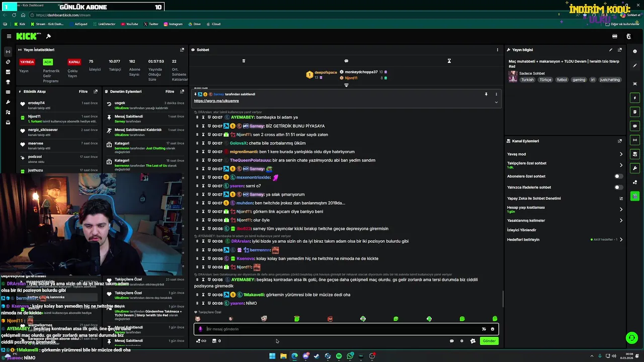Expand Hedefleri belirleyin row
644x362 pixels.
tap(565, 240)
